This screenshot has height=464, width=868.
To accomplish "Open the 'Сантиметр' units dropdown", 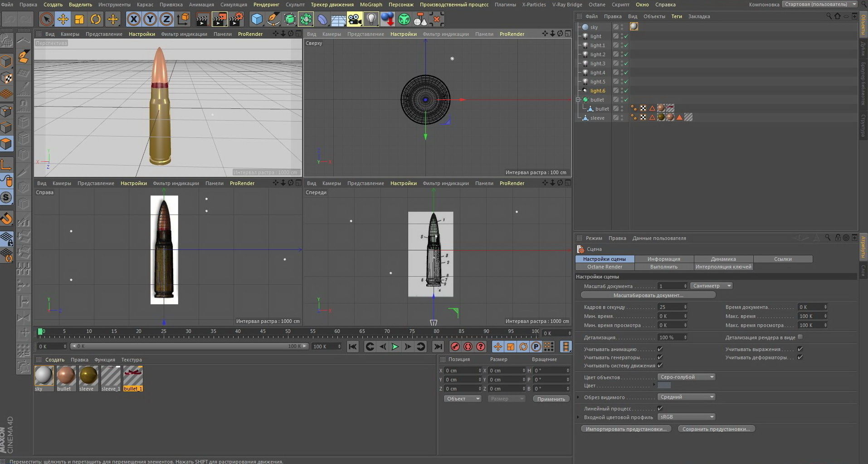I will [711, 286].
